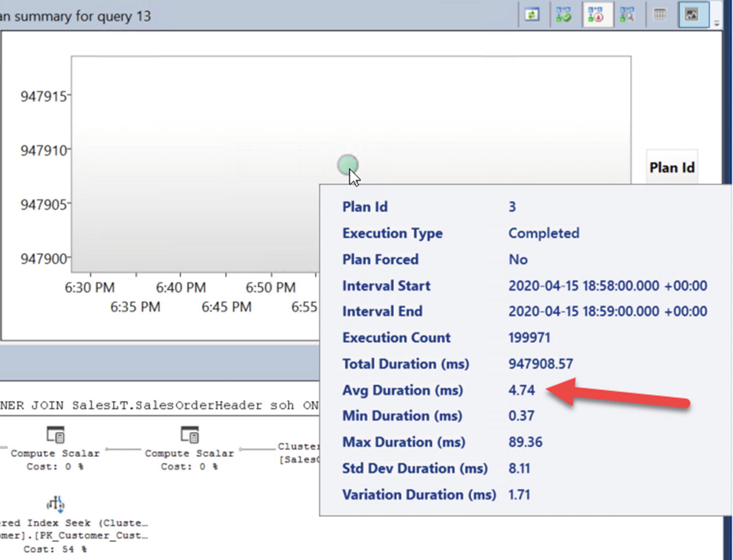
Task: Click the 6:45 PM x-axis label
Action: (x=226, y=307)
